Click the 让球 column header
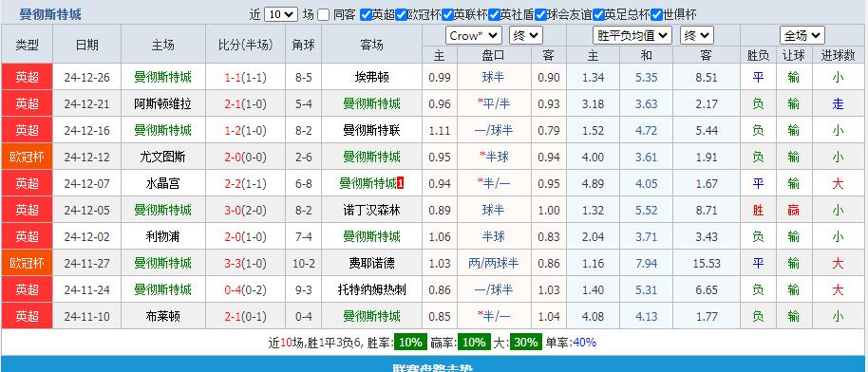This screenshot has height=372, width=868. click(793, 55)
